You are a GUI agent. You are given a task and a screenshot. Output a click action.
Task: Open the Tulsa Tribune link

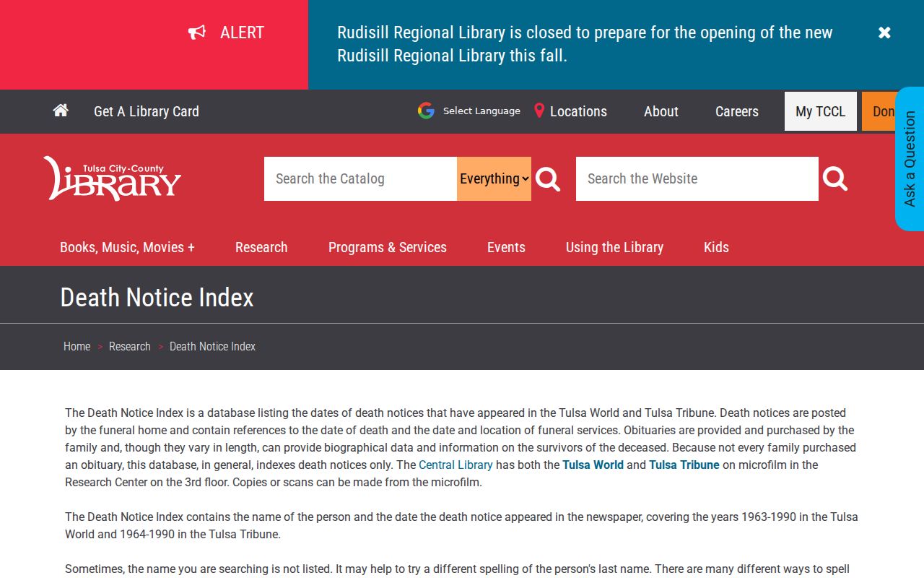click(x=684, y=465)
